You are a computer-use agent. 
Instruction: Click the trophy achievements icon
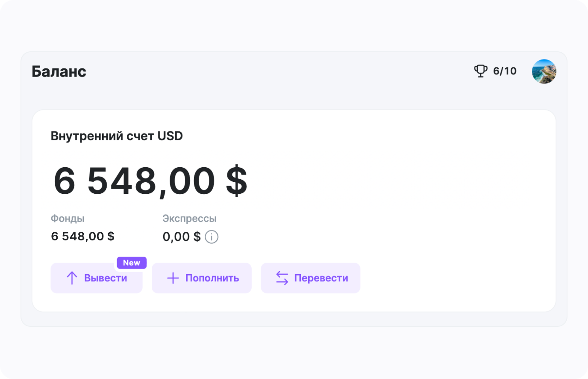tap(481, 71)
